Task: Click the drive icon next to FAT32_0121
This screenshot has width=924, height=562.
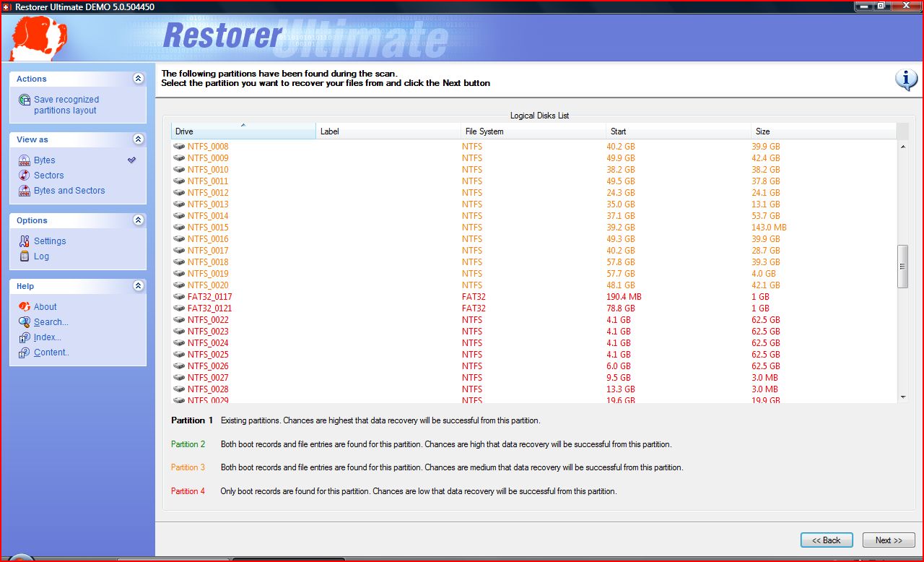Action: click(180, 308)
